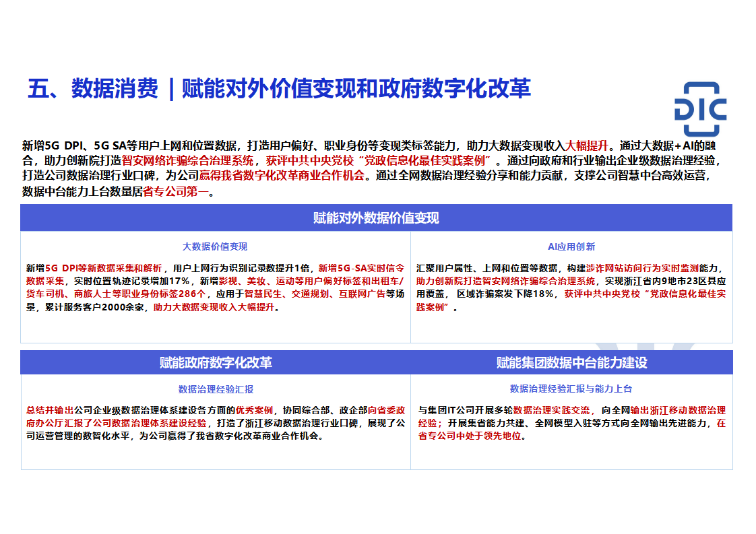Click red text 数据治理实践交流
The height and width of the screenshot is (534, 756).
click(552, 410)
